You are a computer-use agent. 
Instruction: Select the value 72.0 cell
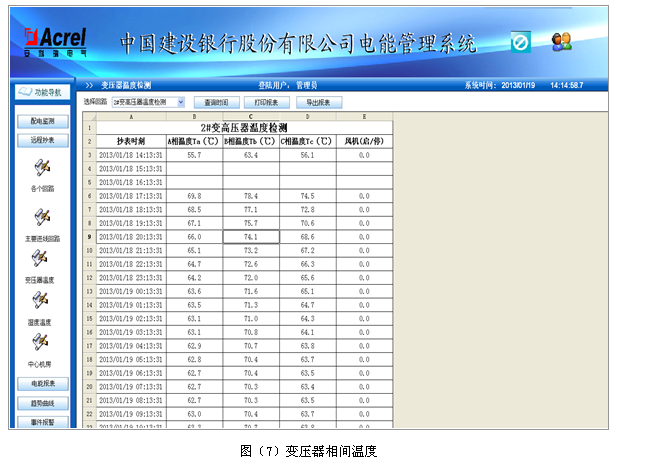[x=251, y=278]
